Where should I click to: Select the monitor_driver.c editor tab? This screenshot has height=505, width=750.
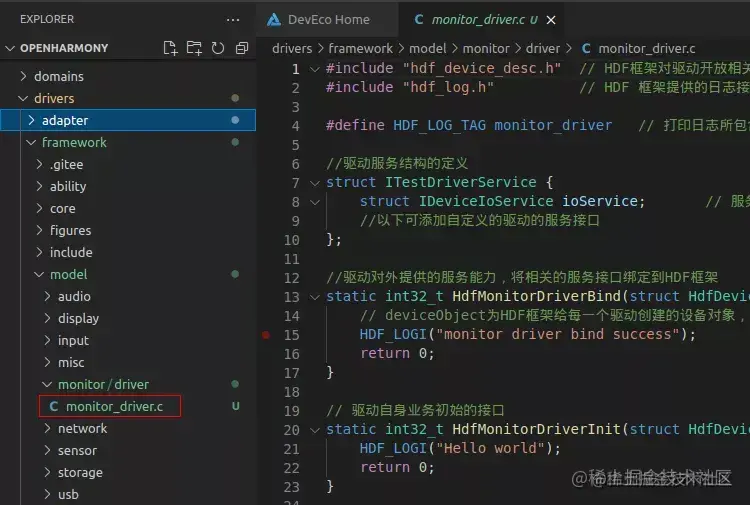[482, 20]
